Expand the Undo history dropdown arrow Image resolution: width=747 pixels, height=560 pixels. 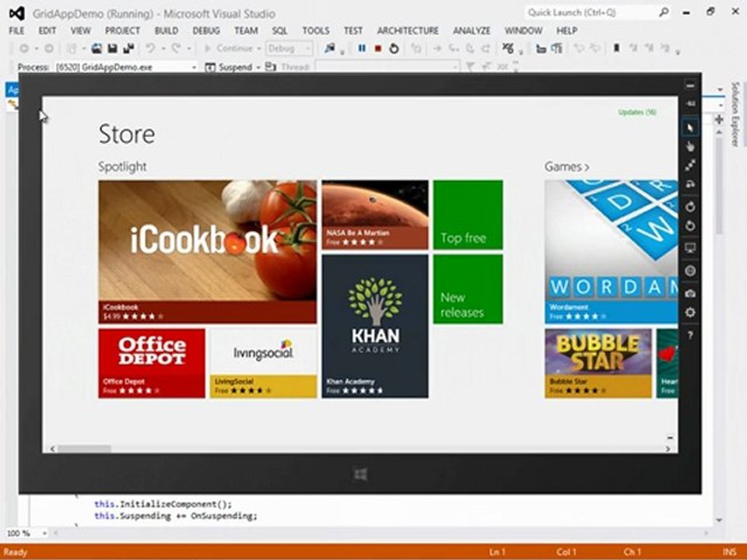click(x=163, y=48)
